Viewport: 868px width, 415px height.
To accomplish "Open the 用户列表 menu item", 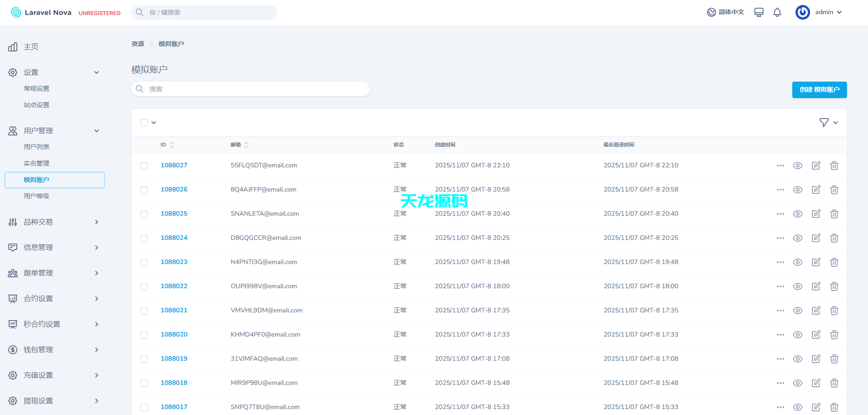I will coord(37,146).
